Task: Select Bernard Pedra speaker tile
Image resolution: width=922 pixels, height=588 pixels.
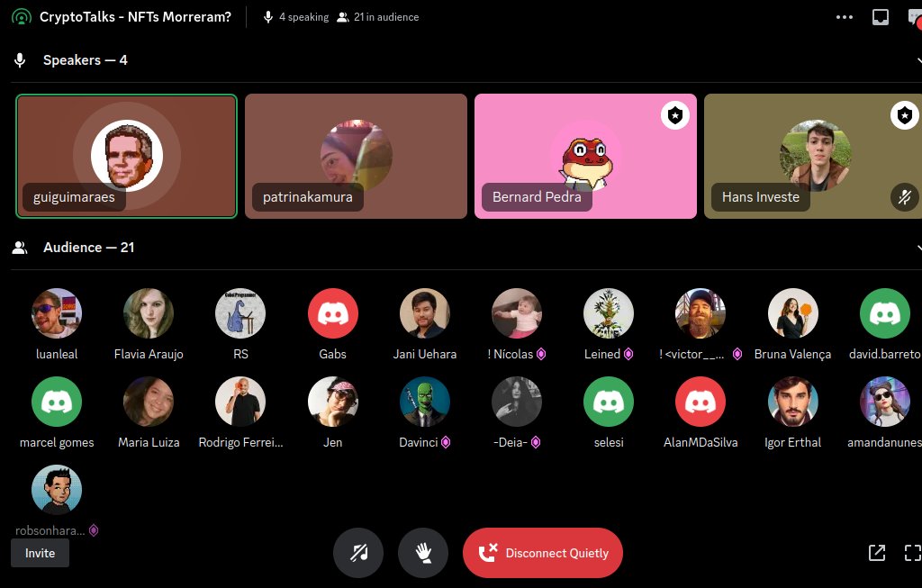Action: click(x=585, y=157)
